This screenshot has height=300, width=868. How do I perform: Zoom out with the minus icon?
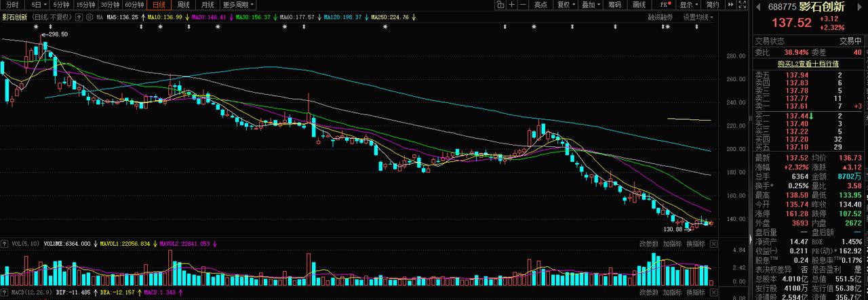point(524,5)
